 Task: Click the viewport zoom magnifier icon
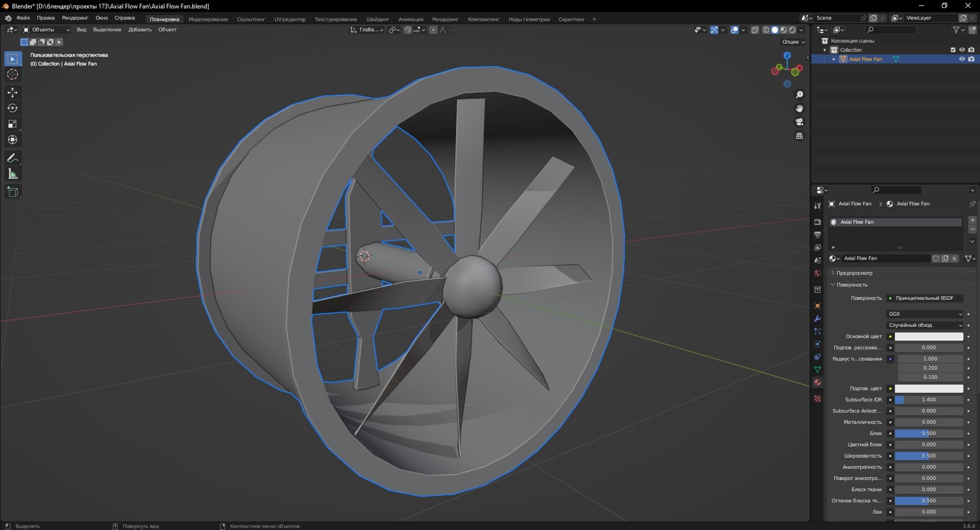(799, 95)
